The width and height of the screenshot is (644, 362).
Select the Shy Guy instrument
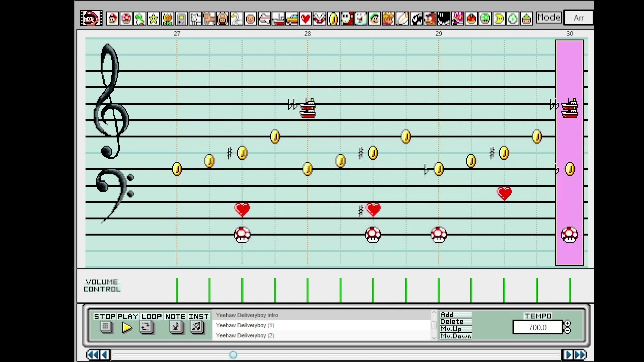click(x=347, y=19)
